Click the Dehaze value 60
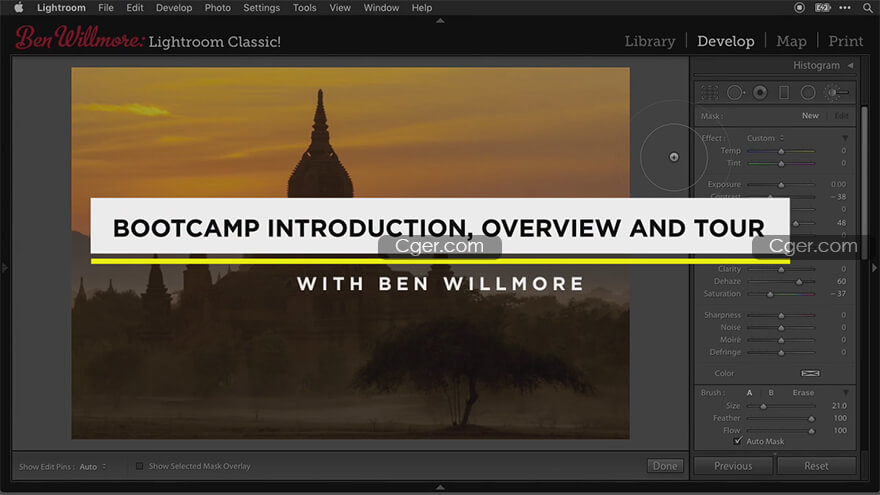Viewport: 880px width, 495px height. 841,281
